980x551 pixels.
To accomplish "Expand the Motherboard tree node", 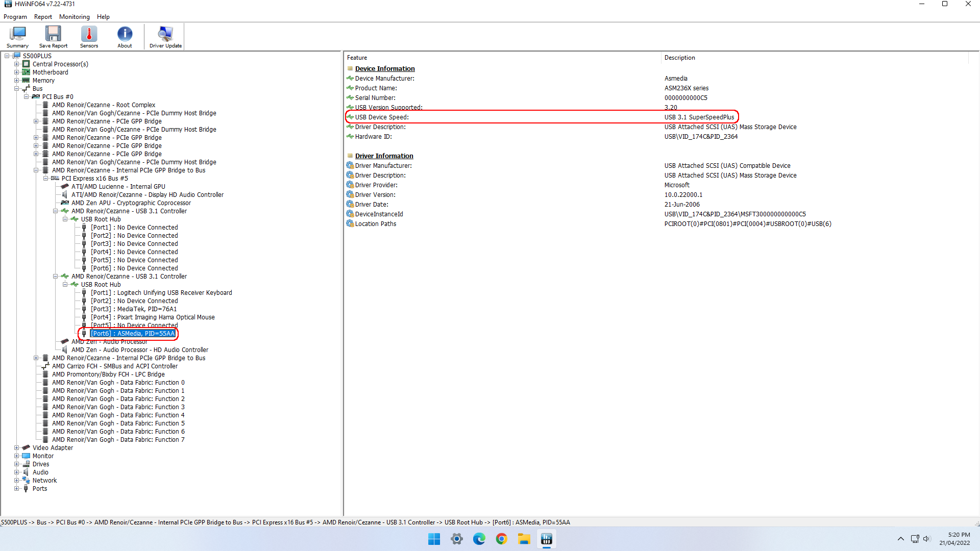I will (x=17, y=72).
